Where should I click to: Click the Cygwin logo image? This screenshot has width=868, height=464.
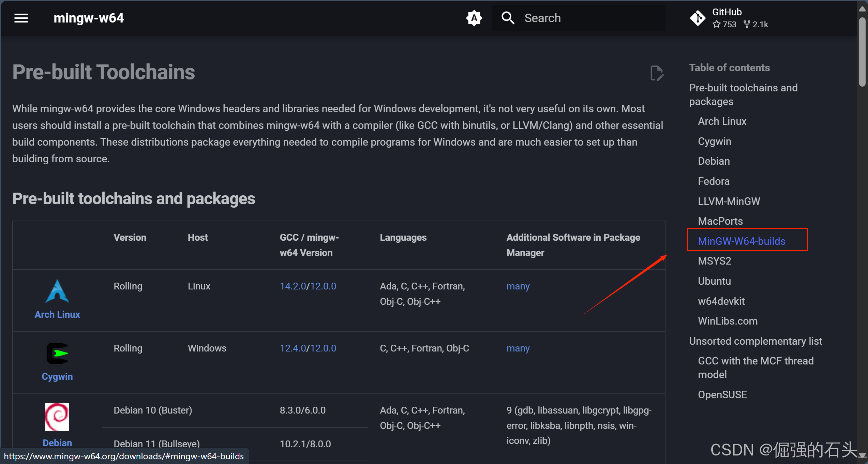click(57, 353)
